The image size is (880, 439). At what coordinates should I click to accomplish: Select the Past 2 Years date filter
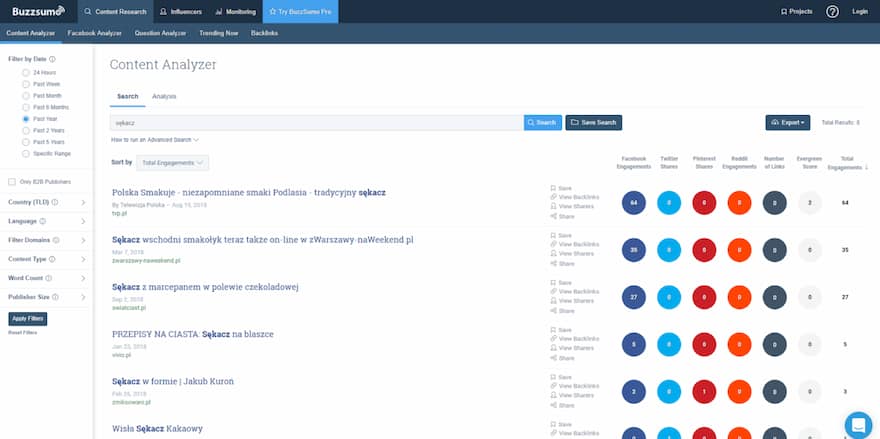click(x=26, y=130)
